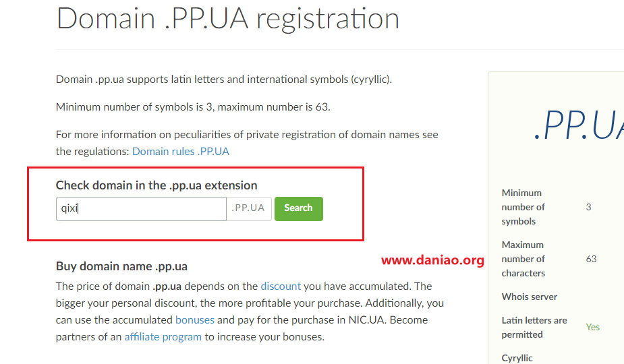624x364 pixels.
Task: Follow the discount link
Action: pos(281,286)
